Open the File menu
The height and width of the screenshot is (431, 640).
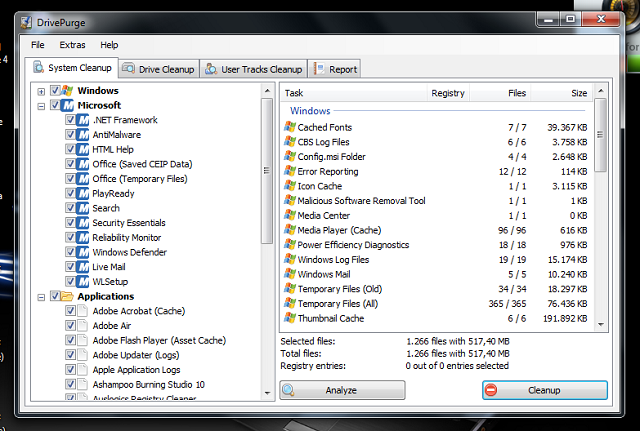click(38, 45)
